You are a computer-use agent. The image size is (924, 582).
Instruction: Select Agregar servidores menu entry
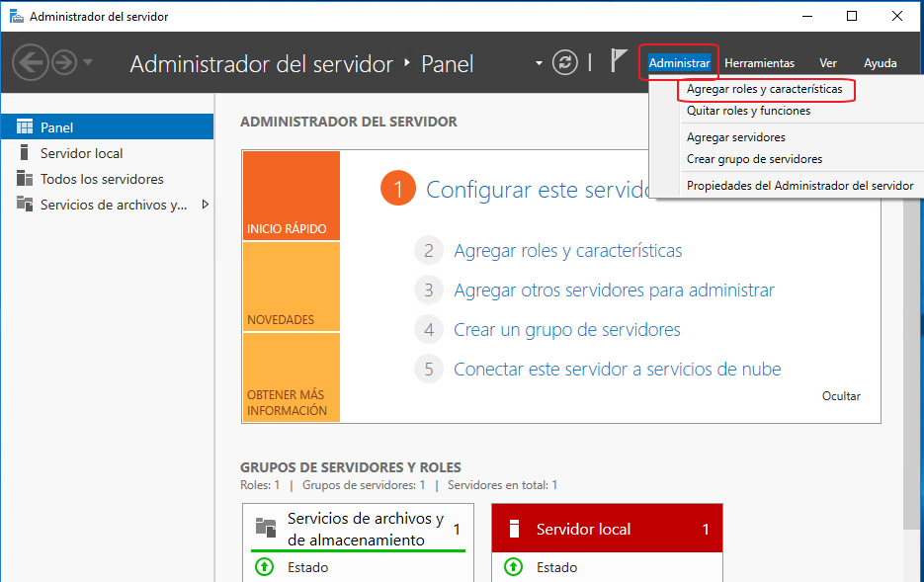tap(735, 137)
